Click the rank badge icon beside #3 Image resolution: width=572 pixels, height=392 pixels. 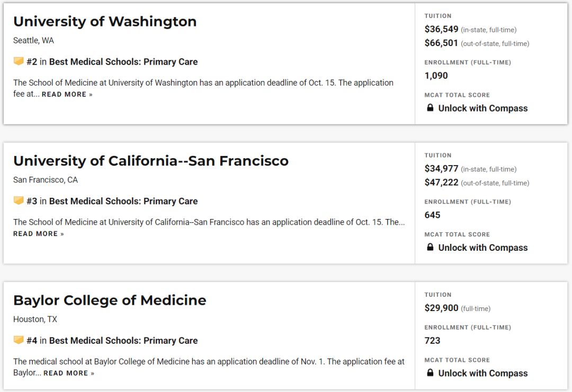click(19, 200)
